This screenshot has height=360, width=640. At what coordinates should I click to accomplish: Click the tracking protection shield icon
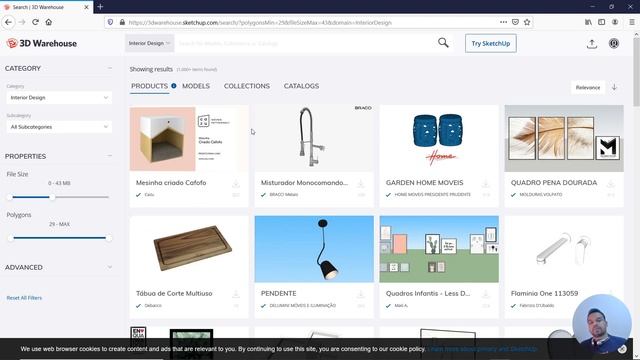(110, 22)
